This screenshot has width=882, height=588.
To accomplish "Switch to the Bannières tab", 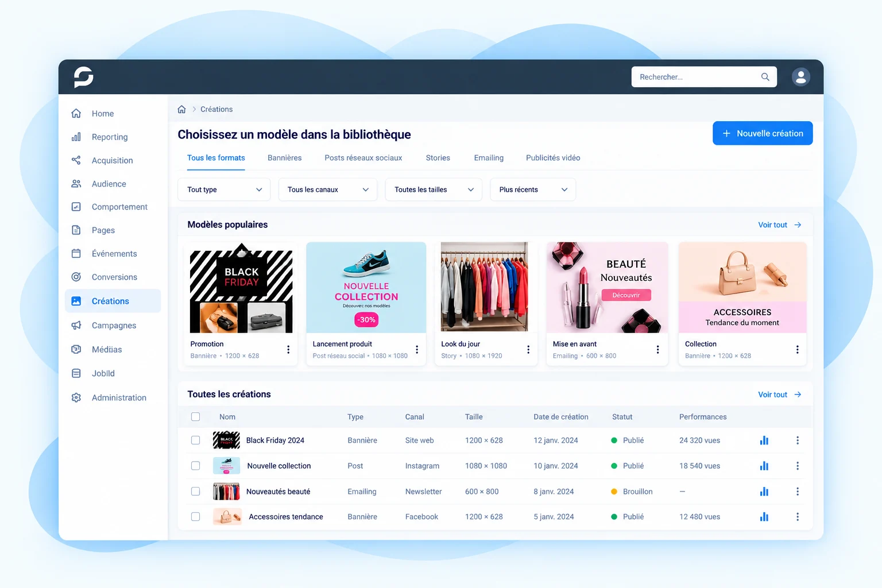I will pos(284,158).
